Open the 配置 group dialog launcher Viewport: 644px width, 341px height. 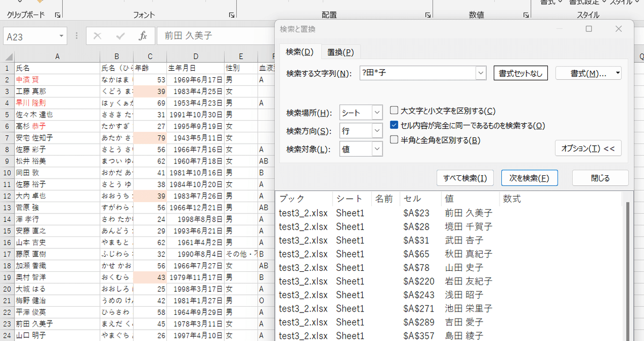pyautogui.click(x=428, y=16)
